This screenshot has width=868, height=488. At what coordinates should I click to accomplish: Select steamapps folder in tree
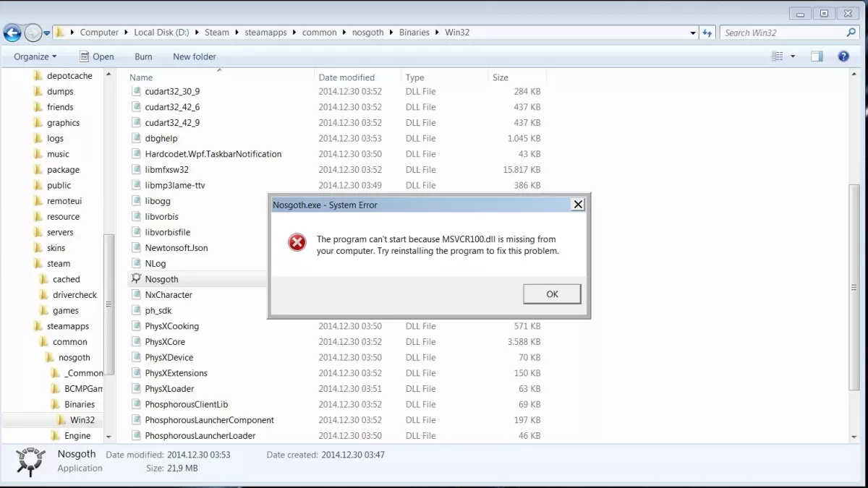tap(68, 326)
